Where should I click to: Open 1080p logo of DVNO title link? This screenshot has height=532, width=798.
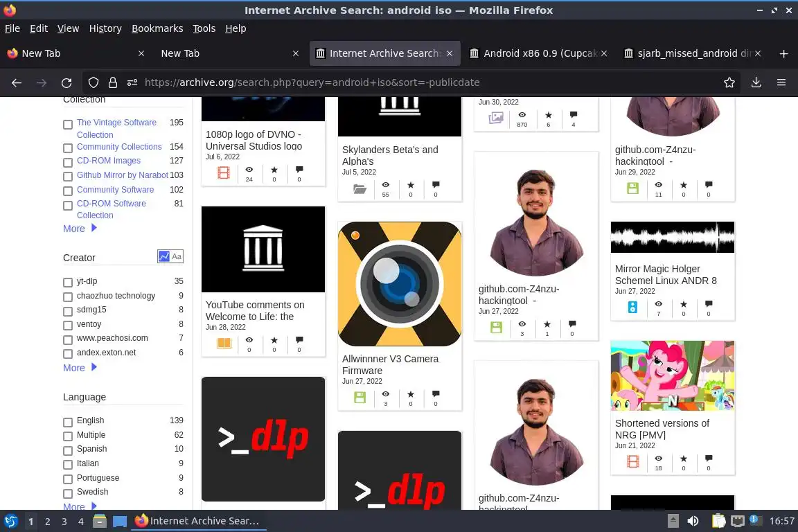(254, 140)
